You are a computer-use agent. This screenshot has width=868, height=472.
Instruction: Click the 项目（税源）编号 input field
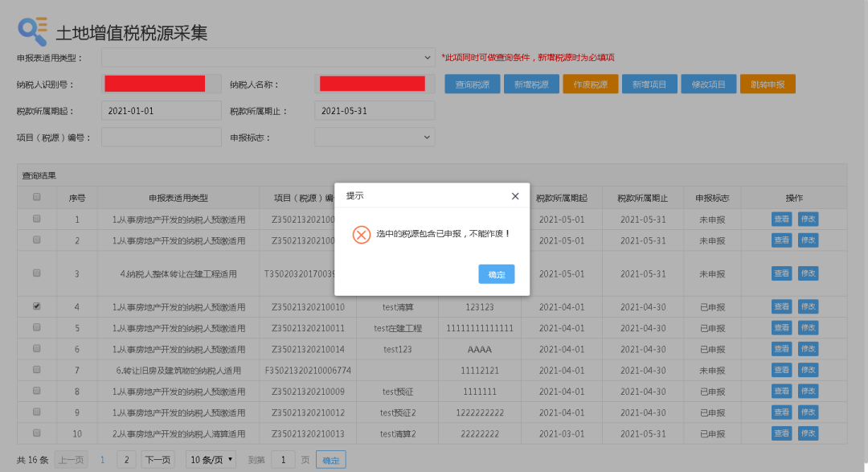pos(161,137)
